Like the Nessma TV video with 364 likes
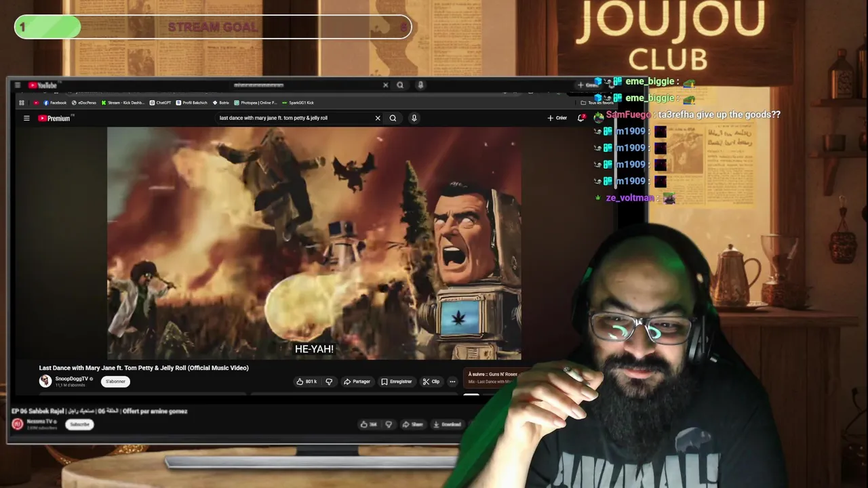Image resolution: width=868 pixels, height=488 pixels. pyautogui.click(x=368, y=424)
